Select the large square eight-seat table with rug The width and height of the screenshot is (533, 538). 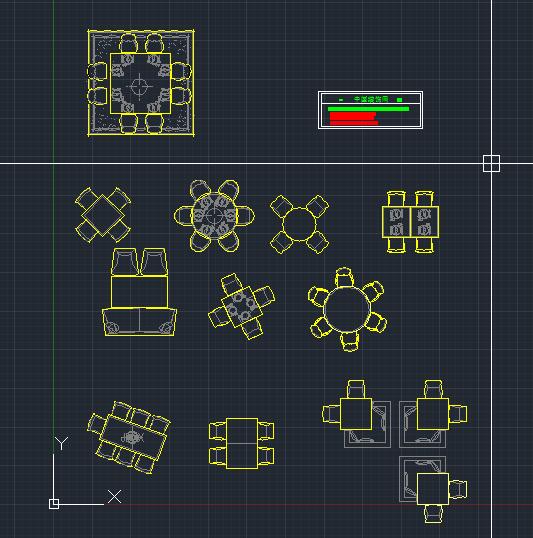(x=141, y=83)
